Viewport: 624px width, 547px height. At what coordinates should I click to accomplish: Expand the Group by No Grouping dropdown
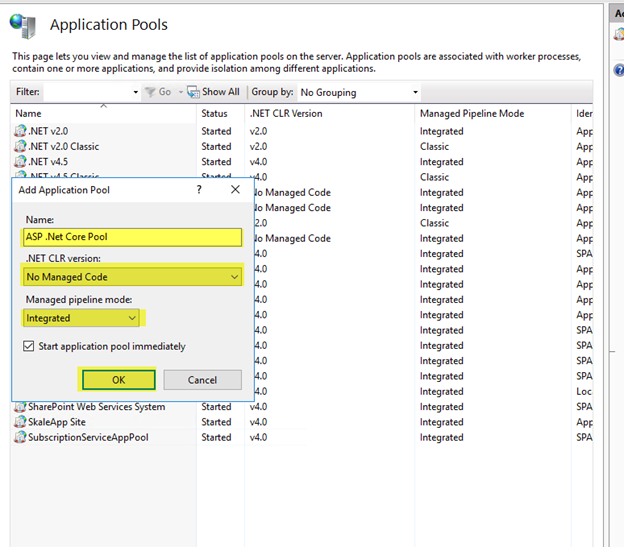tap(415, 92)
